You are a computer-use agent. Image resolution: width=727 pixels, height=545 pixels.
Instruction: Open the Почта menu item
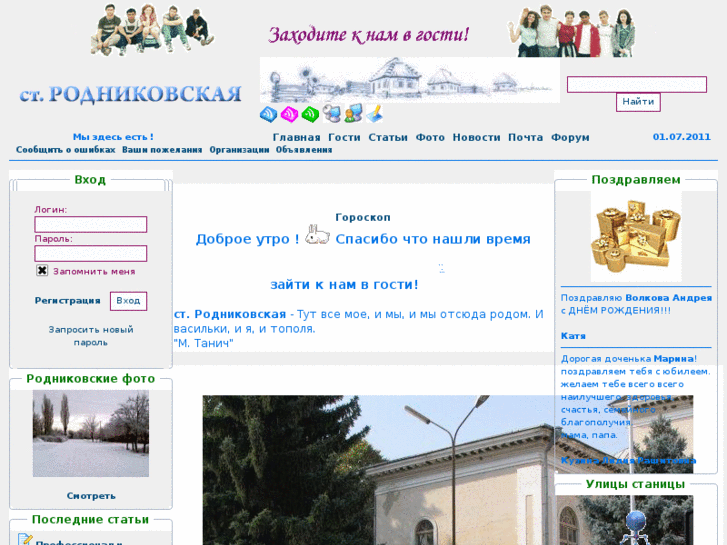(525, 137)
